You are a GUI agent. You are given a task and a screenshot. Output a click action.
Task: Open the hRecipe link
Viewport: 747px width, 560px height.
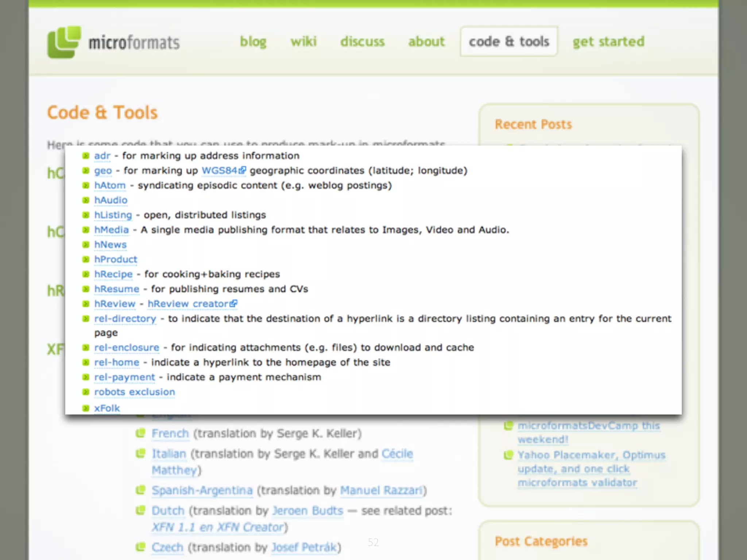[113, 274]
